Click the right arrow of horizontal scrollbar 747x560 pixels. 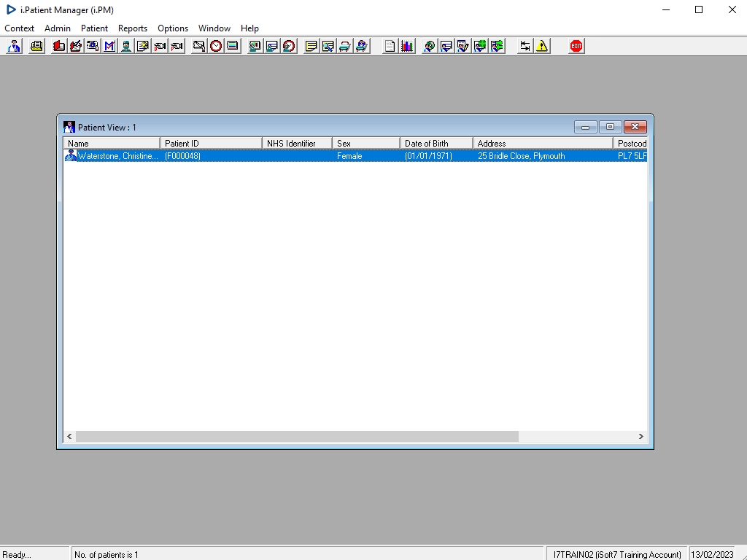[x=640, y=436]
